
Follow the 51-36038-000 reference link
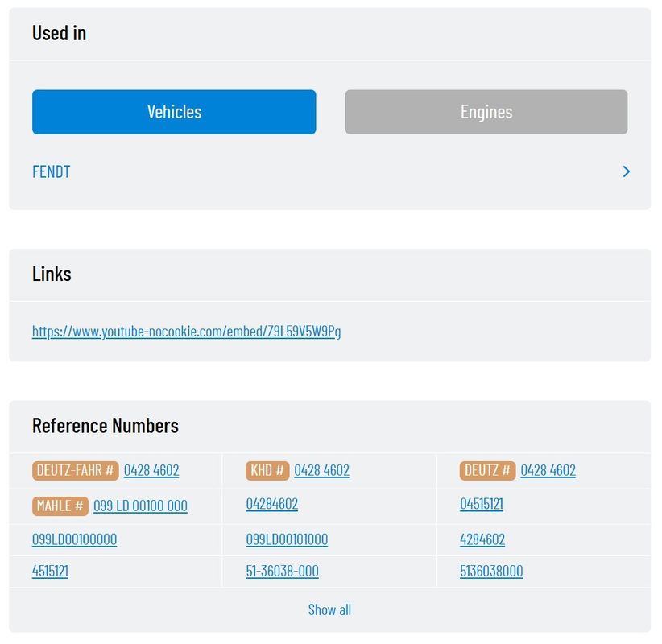click(282, 571)
